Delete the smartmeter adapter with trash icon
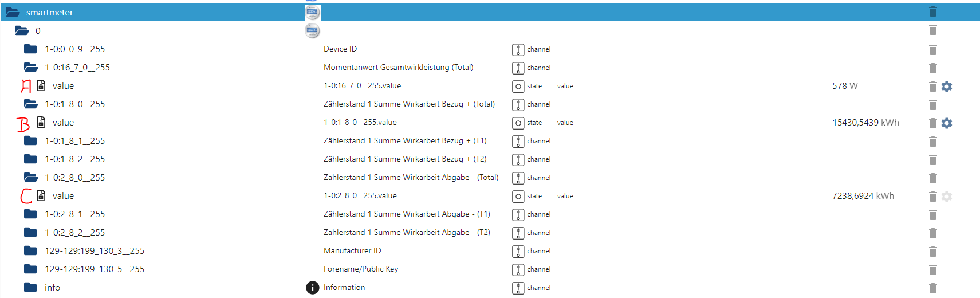The width and height of the screenshot is (980, 298). [932, 12]
